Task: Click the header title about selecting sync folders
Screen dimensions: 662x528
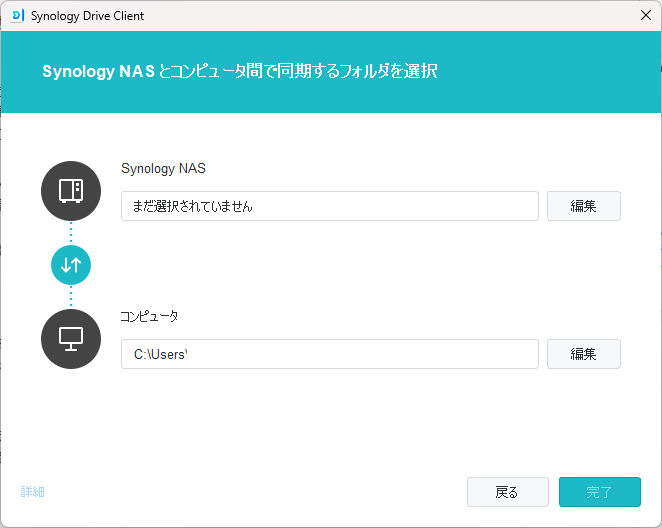Action: [x=239, y=71]
